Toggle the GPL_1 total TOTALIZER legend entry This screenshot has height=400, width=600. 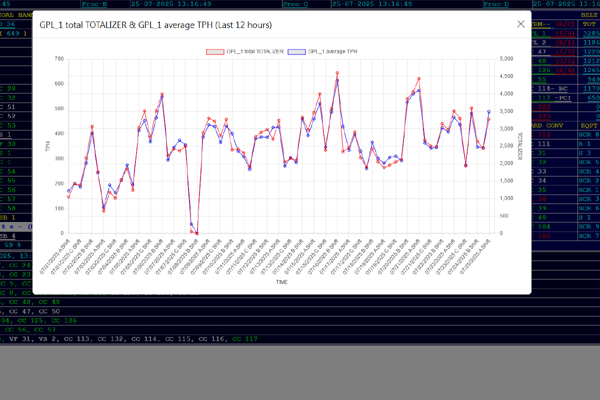tap(245, 52)
